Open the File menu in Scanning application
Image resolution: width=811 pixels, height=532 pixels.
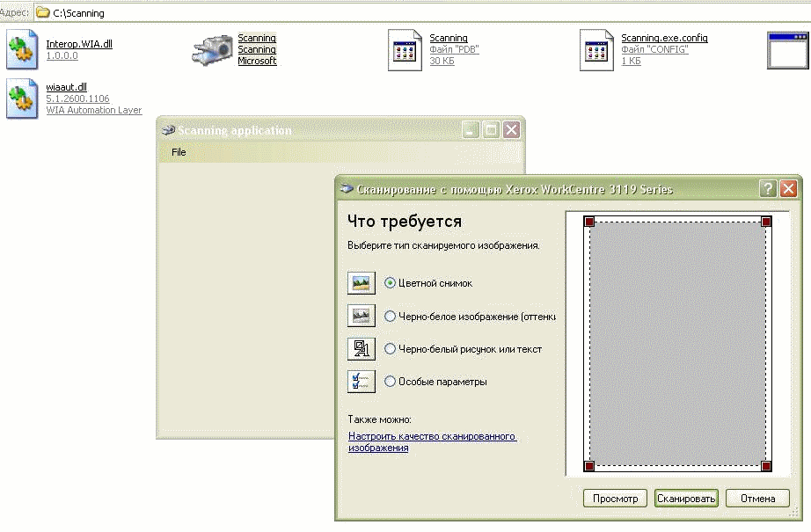[x=179, y=152]
